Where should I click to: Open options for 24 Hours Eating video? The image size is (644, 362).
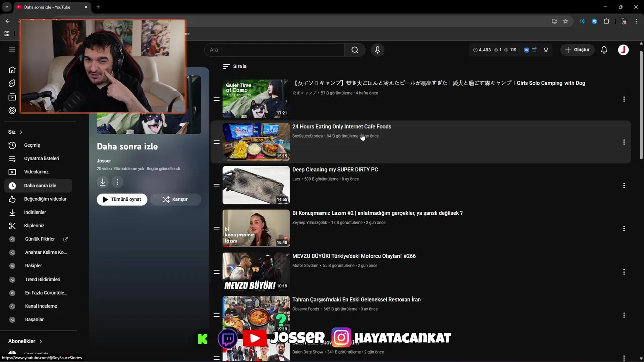624,142
